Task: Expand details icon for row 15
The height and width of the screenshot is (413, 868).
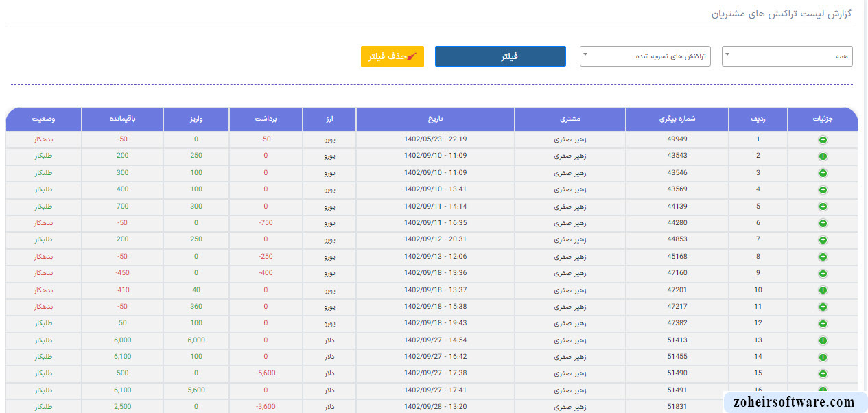Action: click(x=823, y=374)
